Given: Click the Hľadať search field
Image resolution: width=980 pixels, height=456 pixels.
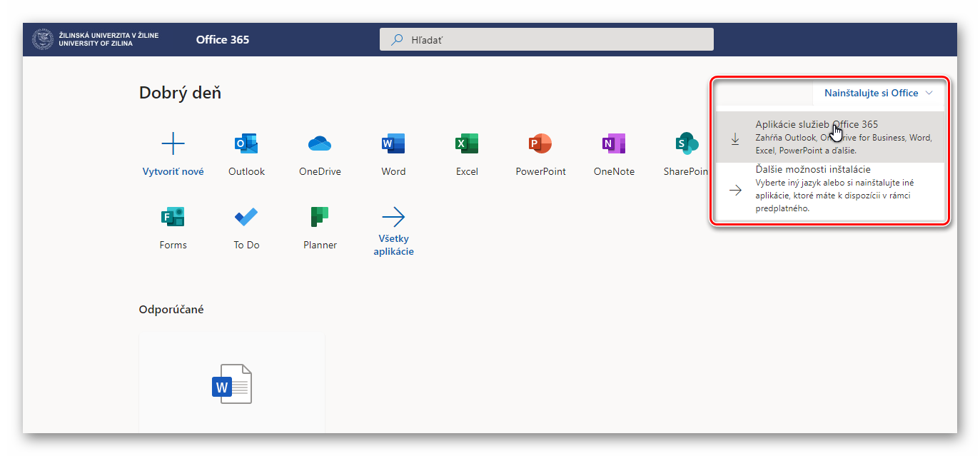Looking at the screenshot, I should point(547,40).
